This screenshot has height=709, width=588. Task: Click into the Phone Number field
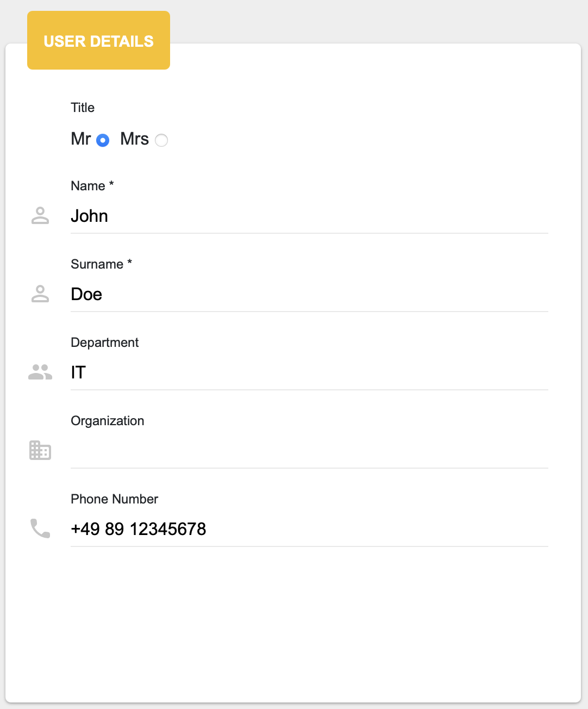tap(309, 530)
